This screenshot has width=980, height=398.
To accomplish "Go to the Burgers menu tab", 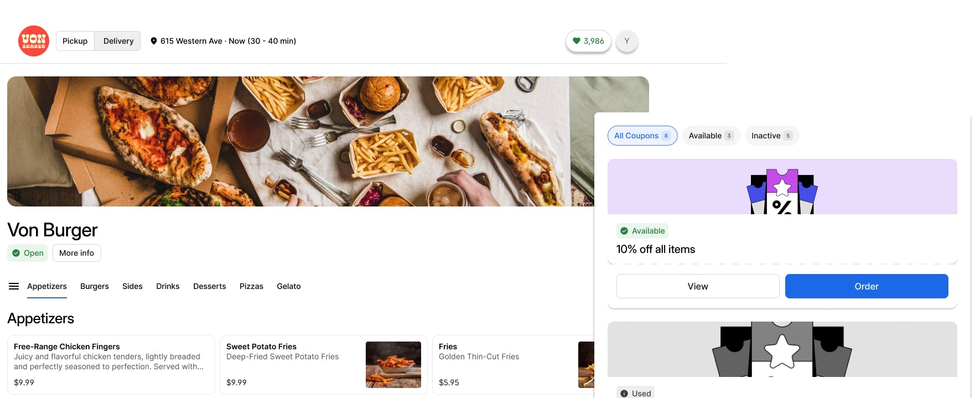I will (95, 286).
